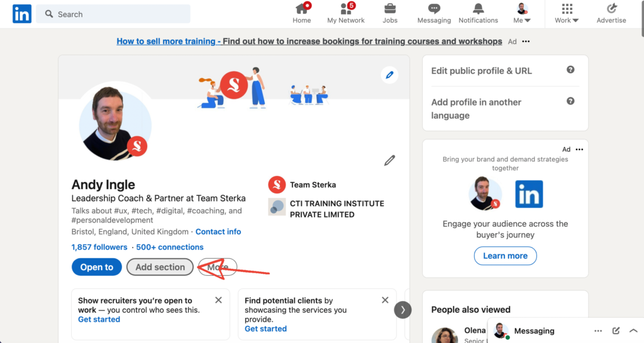Click Get started under Find potential clients

pos(266,329)
